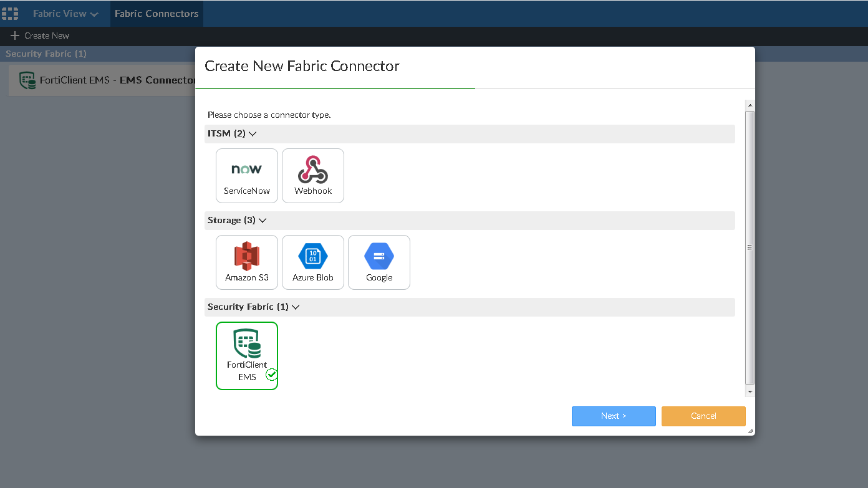This screenshot has width=868, height=488.
Task: Collapse the Security Fabric (1) section
Action: click(296, 307)
